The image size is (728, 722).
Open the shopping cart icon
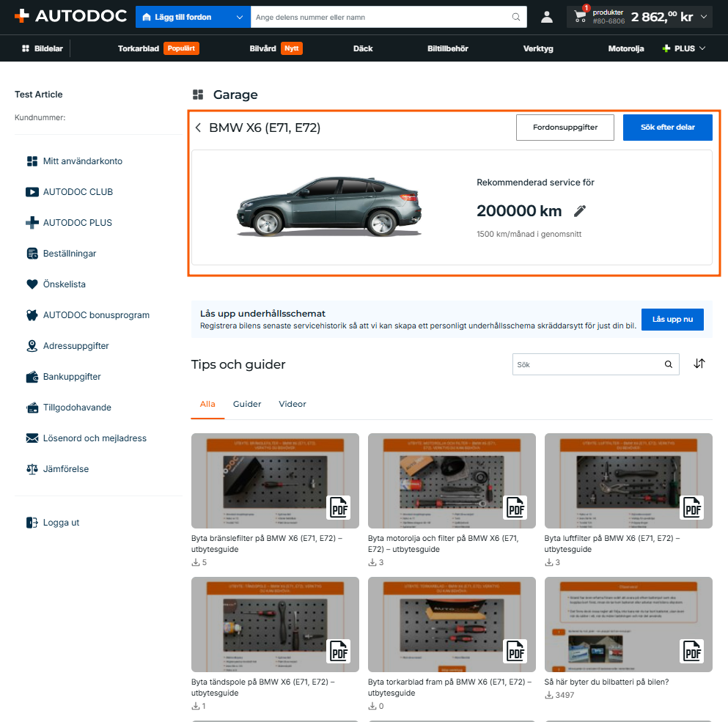(580, 16)
